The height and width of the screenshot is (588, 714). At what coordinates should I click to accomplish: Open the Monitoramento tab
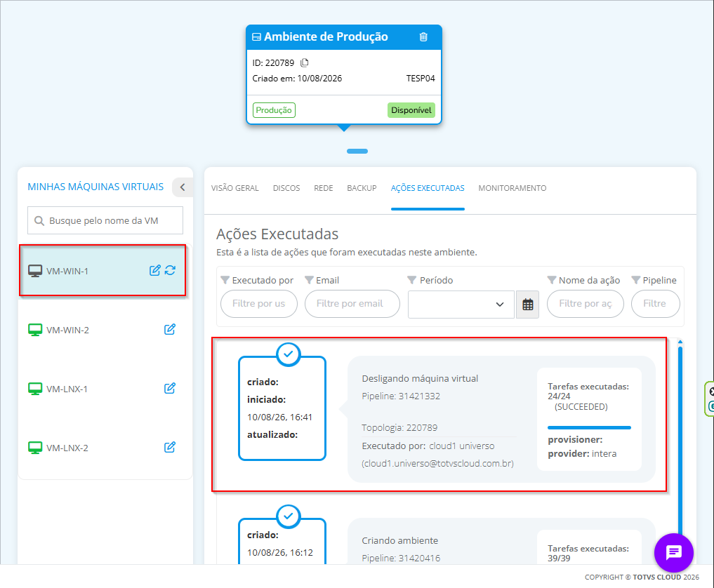point(513,188)
